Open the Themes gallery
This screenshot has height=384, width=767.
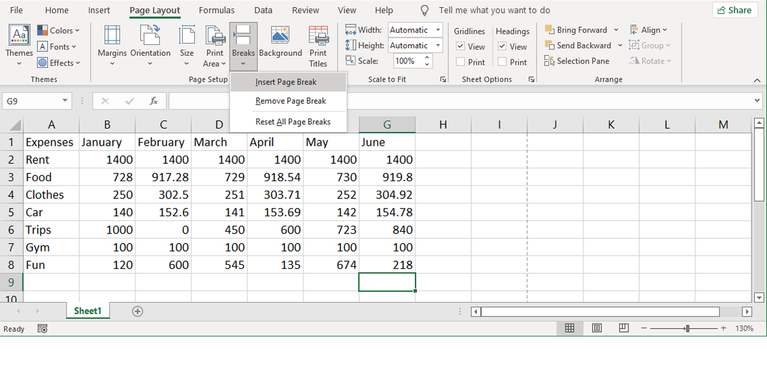point(19,46)
